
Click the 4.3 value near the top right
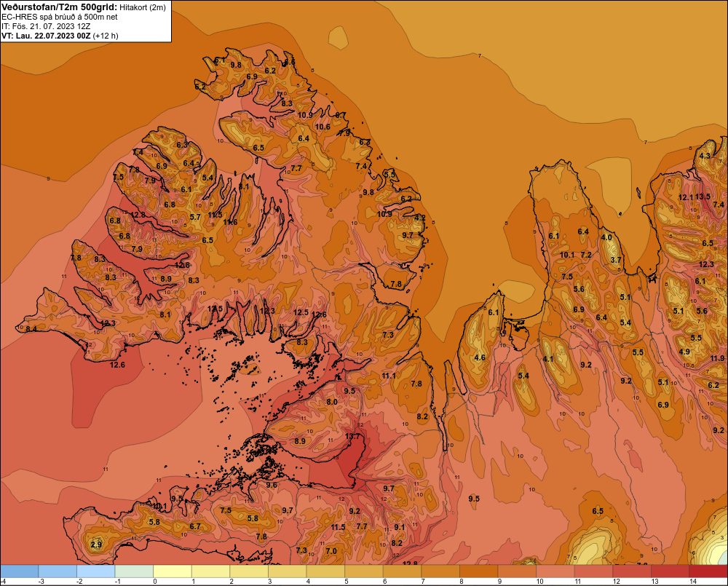pos(705,156)
